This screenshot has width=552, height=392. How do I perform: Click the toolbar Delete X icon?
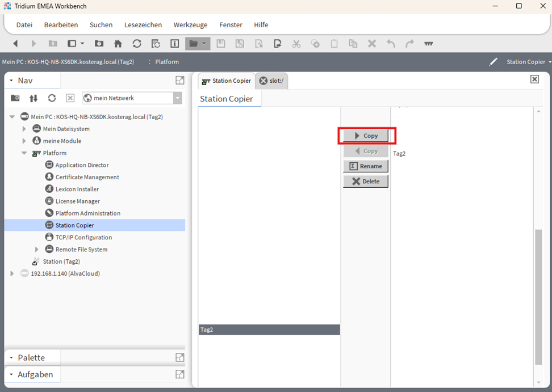point(372,44)
